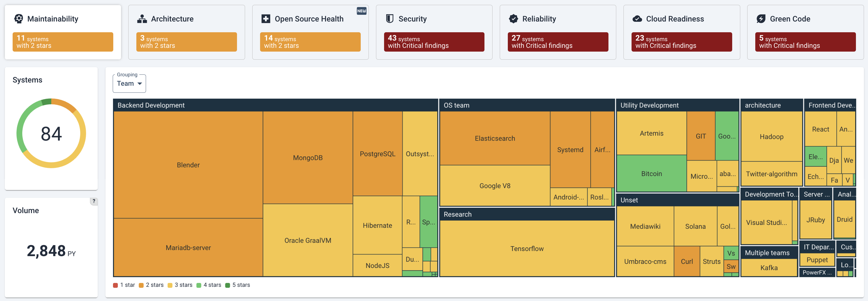Click the Open Source Health plus icon
This screenshot has width=868, height=301.
[x=265, y=19]
